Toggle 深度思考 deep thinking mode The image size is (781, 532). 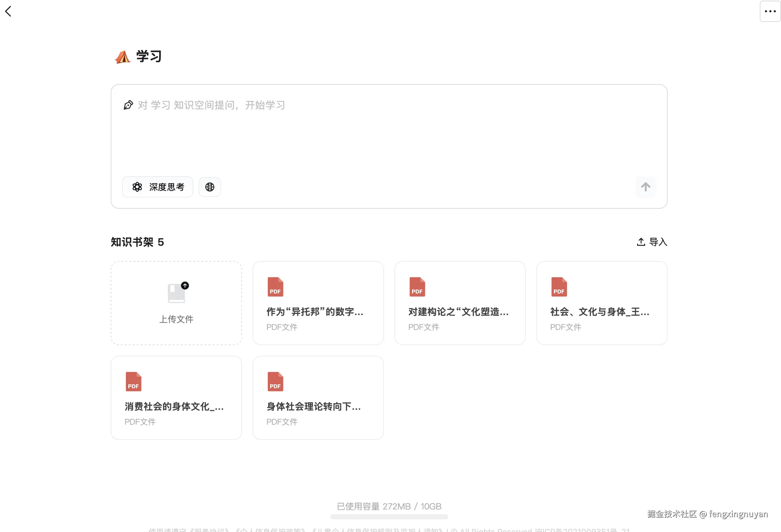157,187
